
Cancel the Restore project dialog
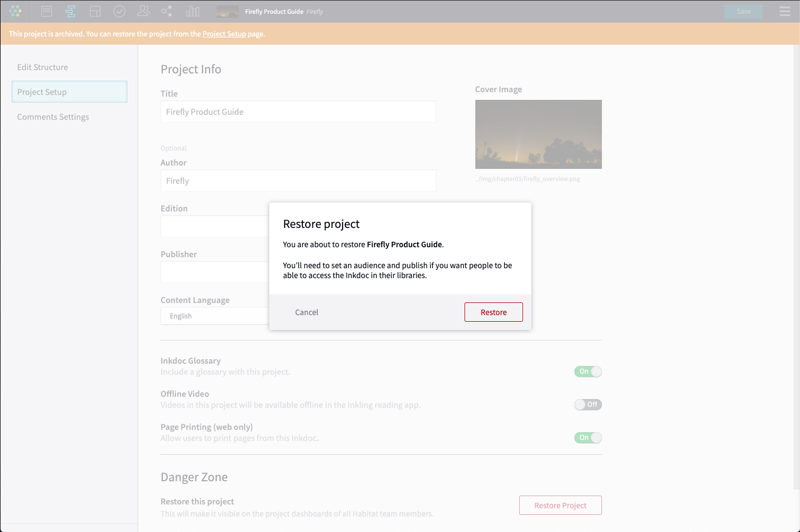(307, 312)
